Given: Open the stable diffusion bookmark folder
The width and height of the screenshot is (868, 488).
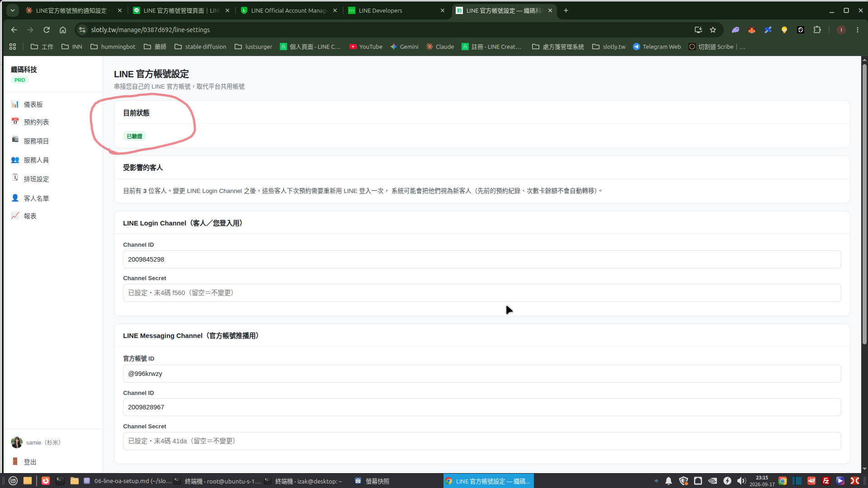Looking at the screenshot, I should [x=200, y=47].
